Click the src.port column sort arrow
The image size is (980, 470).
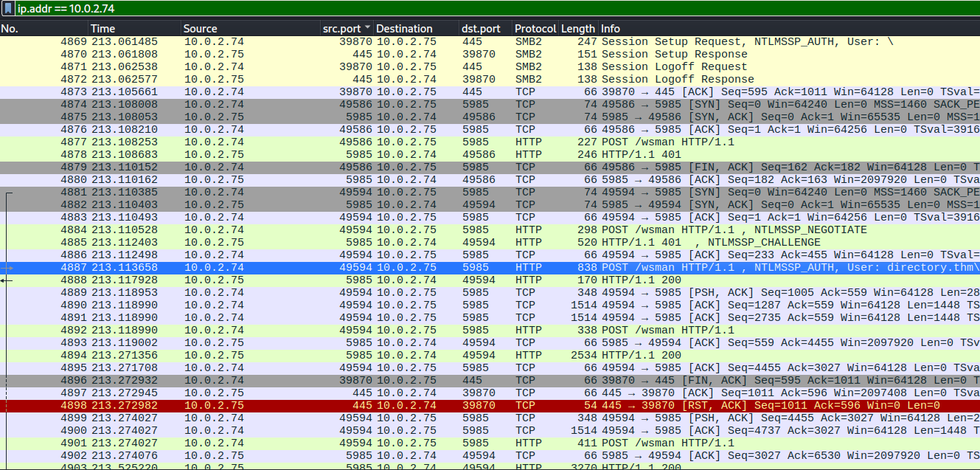pyautogui.click(x=368, y=29)
